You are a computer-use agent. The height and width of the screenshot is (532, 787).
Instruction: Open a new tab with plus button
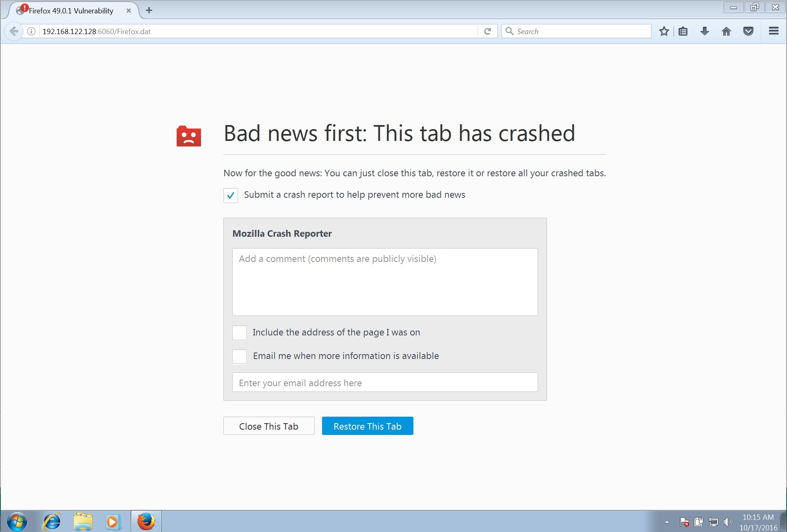point(149,11)
